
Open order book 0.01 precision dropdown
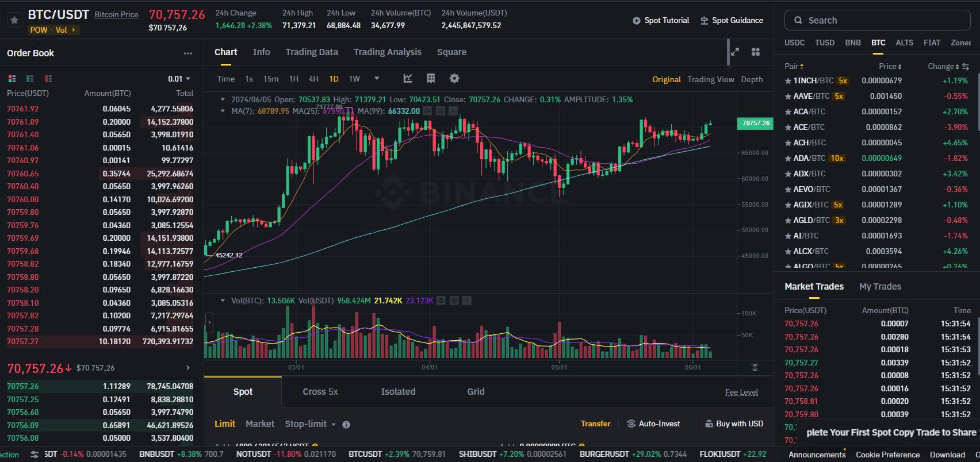179,79
